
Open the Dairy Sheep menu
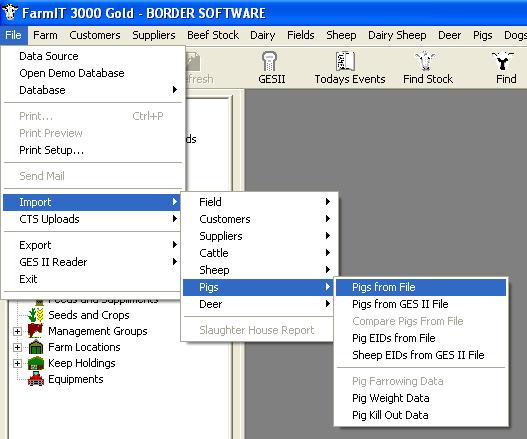click(397, 35)
